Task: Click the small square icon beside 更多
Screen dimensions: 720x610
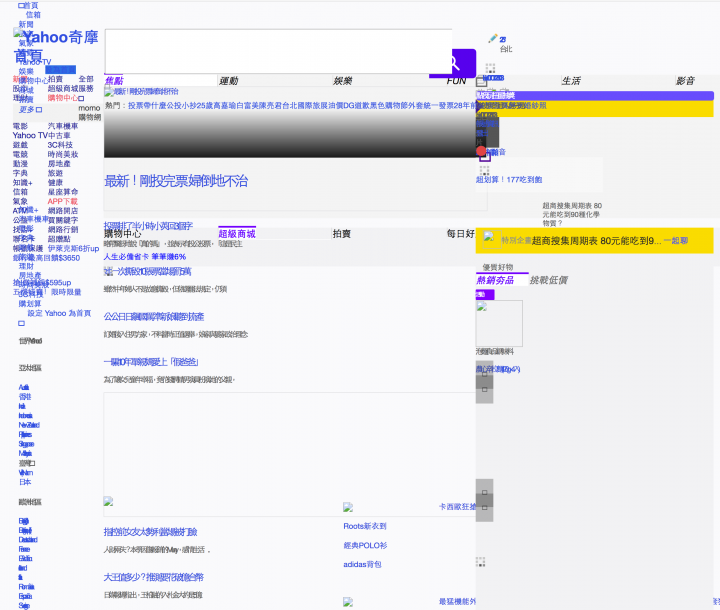Action: [39, 110]
